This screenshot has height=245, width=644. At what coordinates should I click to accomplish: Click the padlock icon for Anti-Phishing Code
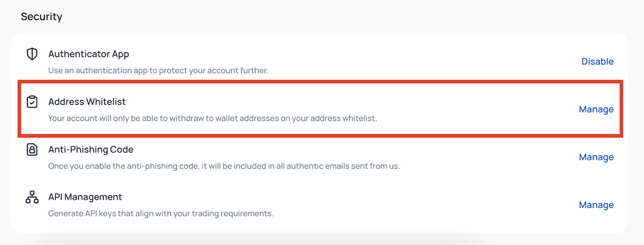pyautogui.click(x=32, y=149)
